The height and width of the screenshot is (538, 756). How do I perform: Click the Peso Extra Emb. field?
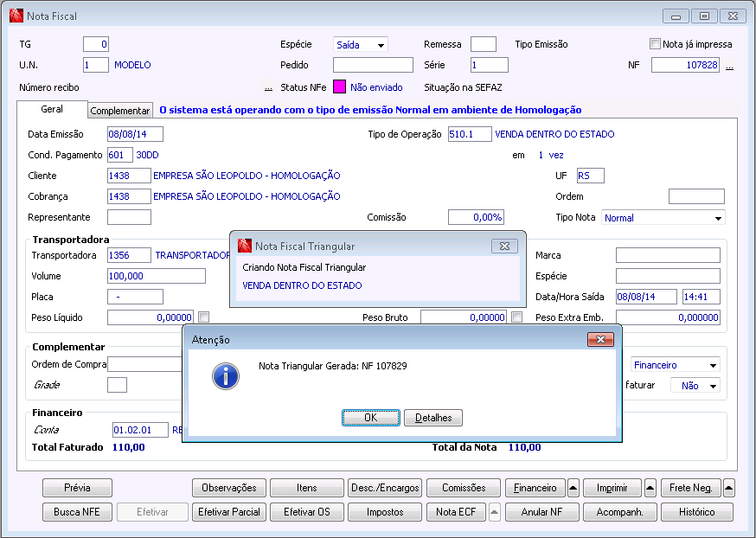point(668,317)
